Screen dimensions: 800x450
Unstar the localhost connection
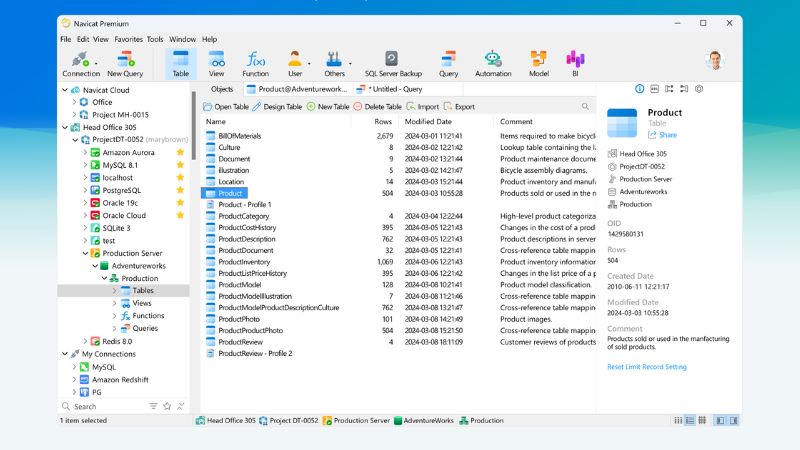click(180, 178)
